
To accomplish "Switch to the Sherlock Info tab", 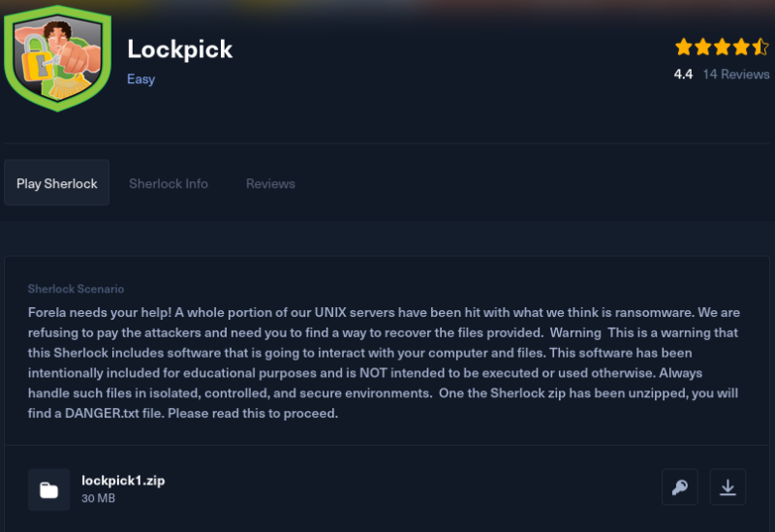I will tap(169, 183).
